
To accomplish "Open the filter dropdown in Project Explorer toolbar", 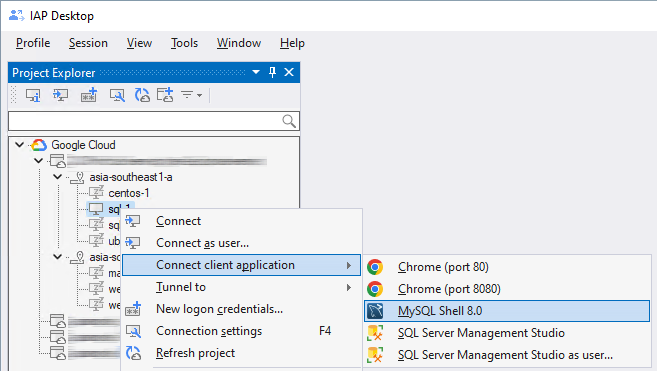I will (x=191, y=95).
